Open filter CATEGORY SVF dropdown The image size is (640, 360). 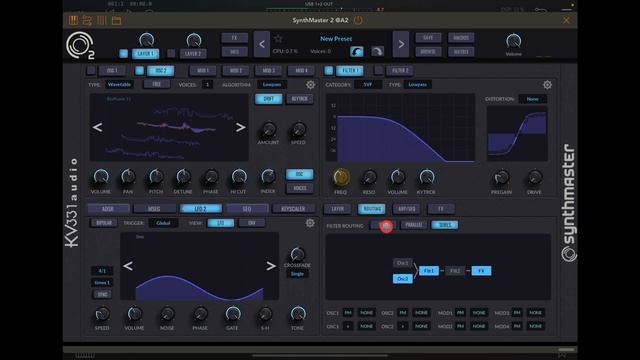point(368,84)
